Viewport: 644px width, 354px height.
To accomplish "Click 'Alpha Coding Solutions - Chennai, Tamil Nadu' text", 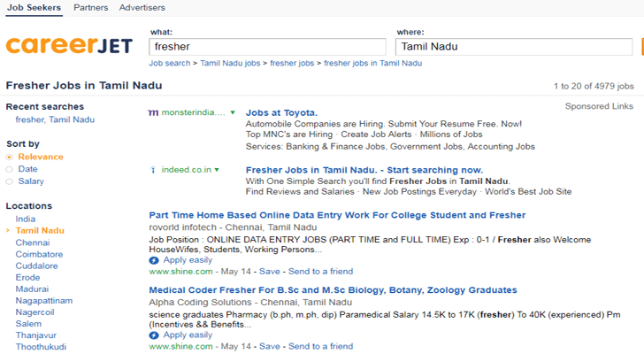I will pyautogui.click(x=250, y=303).
